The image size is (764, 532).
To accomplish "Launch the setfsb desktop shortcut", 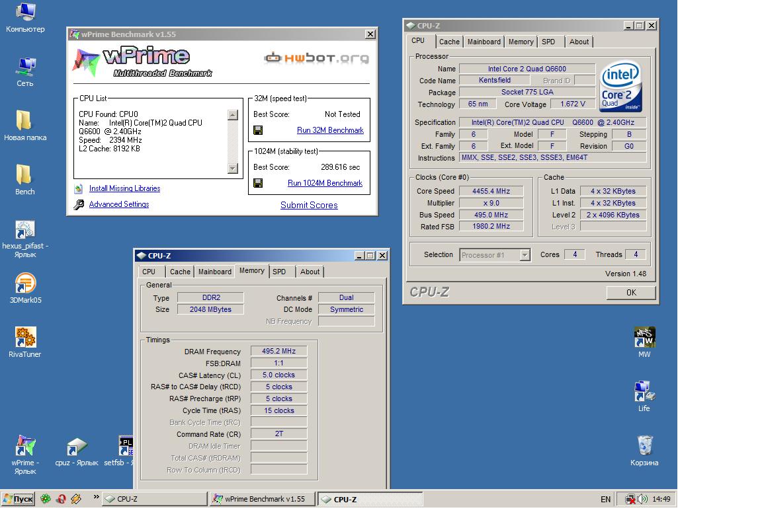I will pyautogui.click(x=119, y=451).
